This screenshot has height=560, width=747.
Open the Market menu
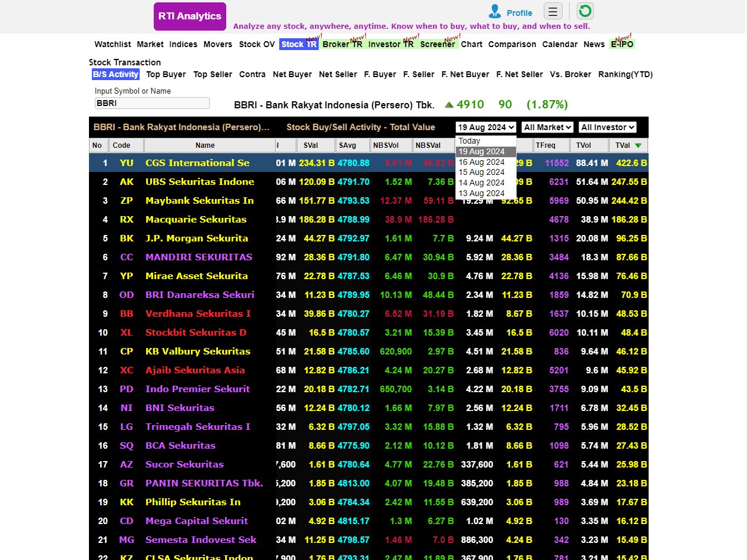150,44
